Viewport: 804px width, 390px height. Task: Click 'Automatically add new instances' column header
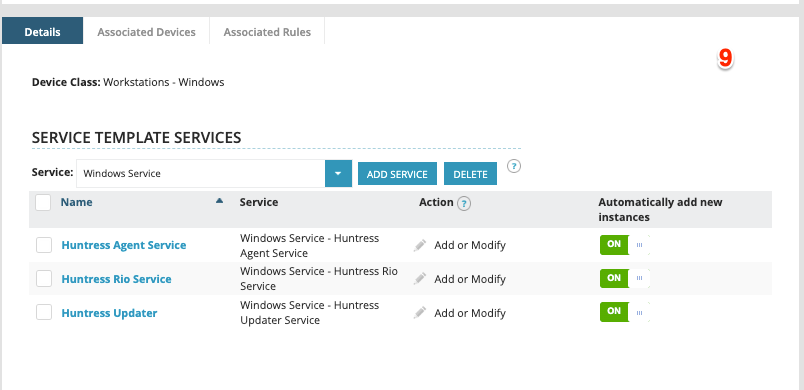(x=660, y=209)
